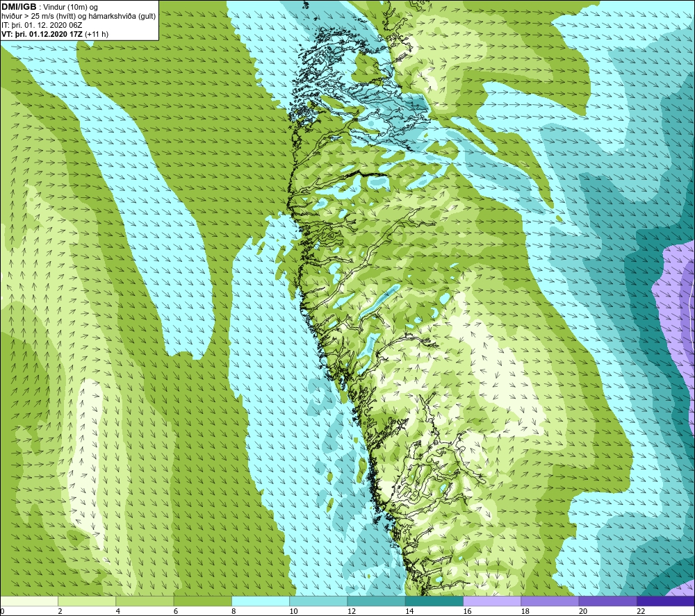Image resolution: width=695 pixels, height=616 pixels.
Task: Click the legend scale value "14"
Action: coord(409,611)
